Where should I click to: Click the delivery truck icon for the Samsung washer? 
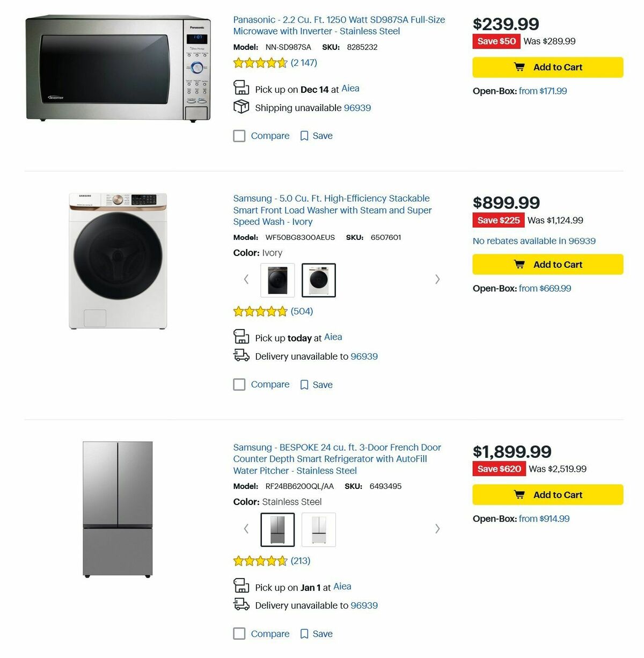coord(241,355)
